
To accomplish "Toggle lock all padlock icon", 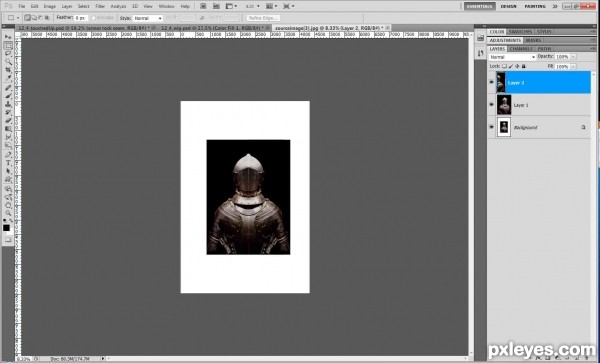I will click(523, 66).
